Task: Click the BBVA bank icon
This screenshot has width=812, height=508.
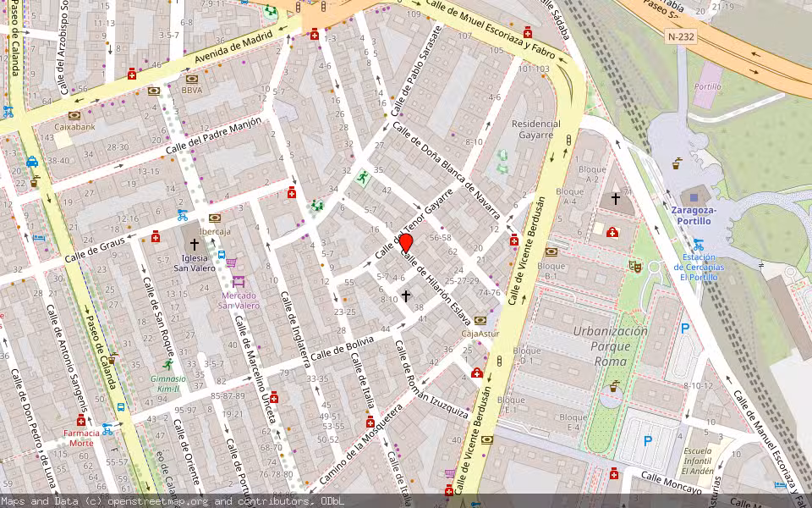Action: (192, 80)
